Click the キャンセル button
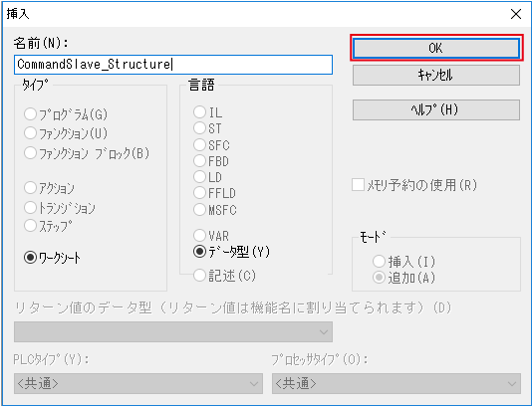The image size is (532, 406). pyautogui.click(x=436, y=75)
